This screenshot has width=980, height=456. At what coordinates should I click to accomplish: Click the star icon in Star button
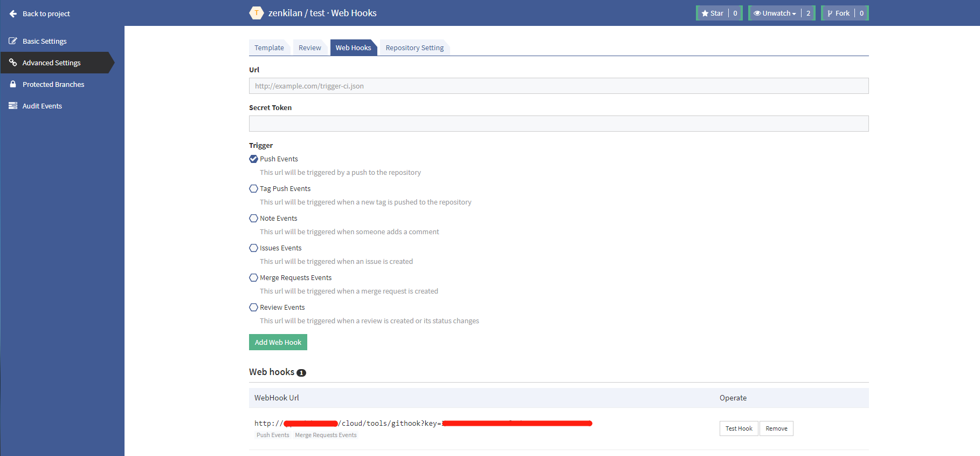[705, 13]
